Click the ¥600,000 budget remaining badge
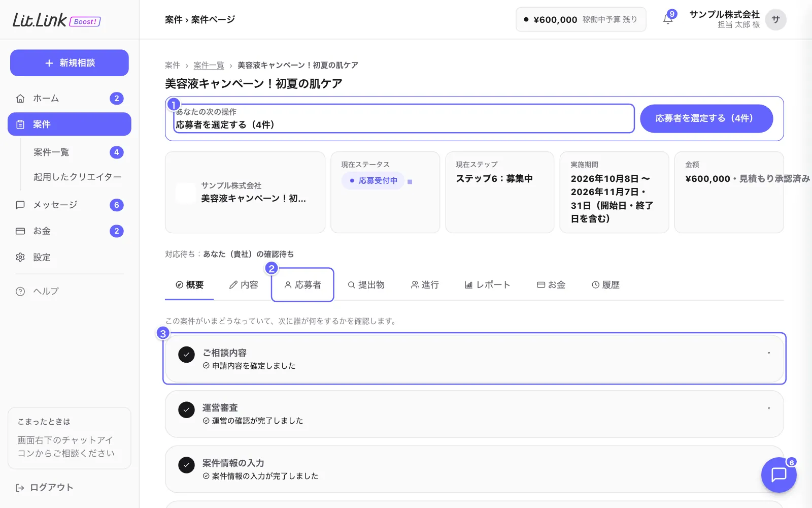The image size is (812, 508). click(x=581, y=20)
